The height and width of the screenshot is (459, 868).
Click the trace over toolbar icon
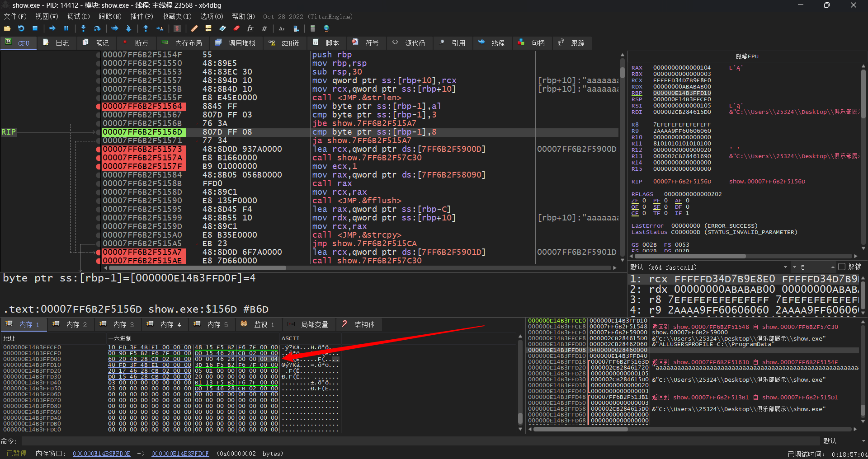[128, 28]
